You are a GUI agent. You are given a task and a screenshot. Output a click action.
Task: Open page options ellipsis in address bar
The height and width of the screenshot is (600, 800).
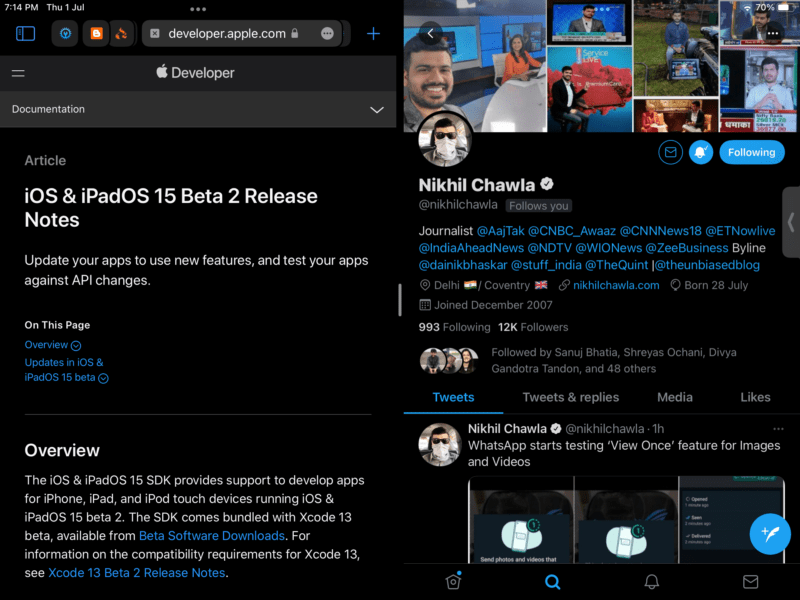[x=328, y=34]
